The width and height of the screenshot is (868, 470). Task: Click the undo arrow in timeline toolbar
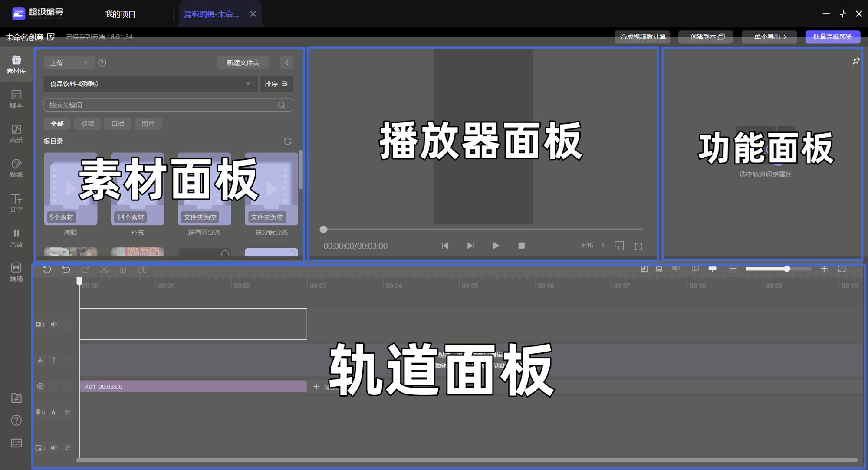66,270
